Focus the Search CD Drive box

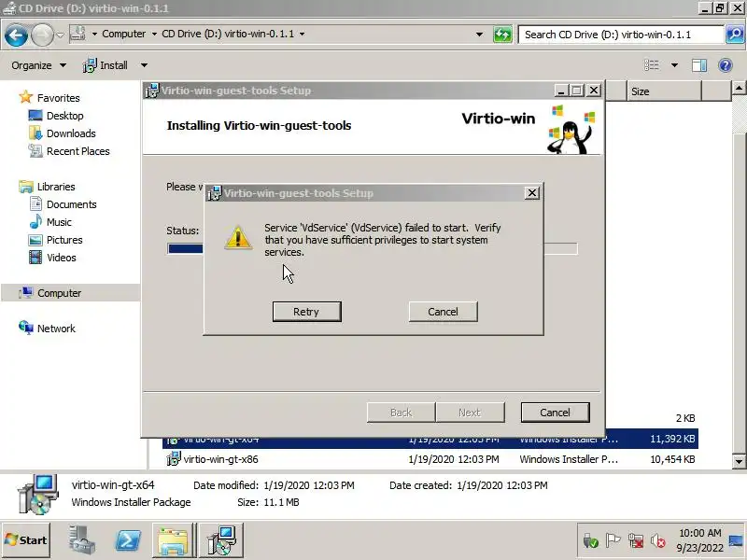[x=620, y=35]
